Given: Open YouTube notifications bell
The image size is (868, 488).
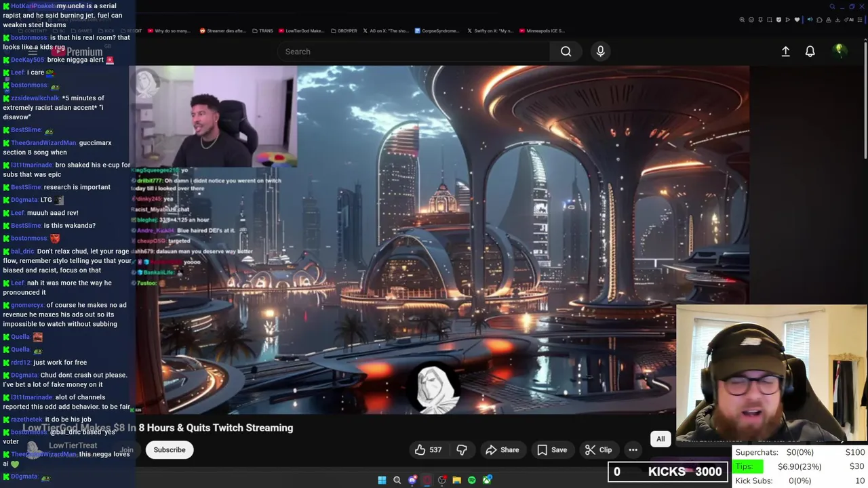Looking at the screenshot, I should click(x=810, y=52).
